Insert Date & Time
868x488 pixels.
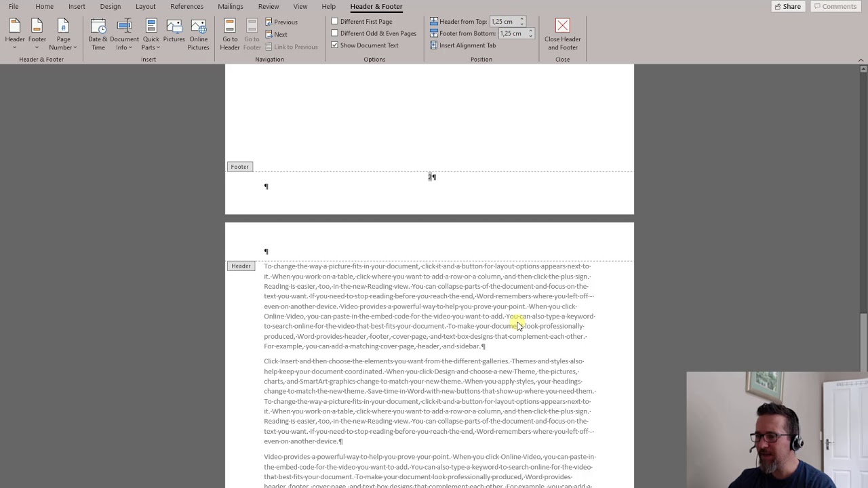98,34
